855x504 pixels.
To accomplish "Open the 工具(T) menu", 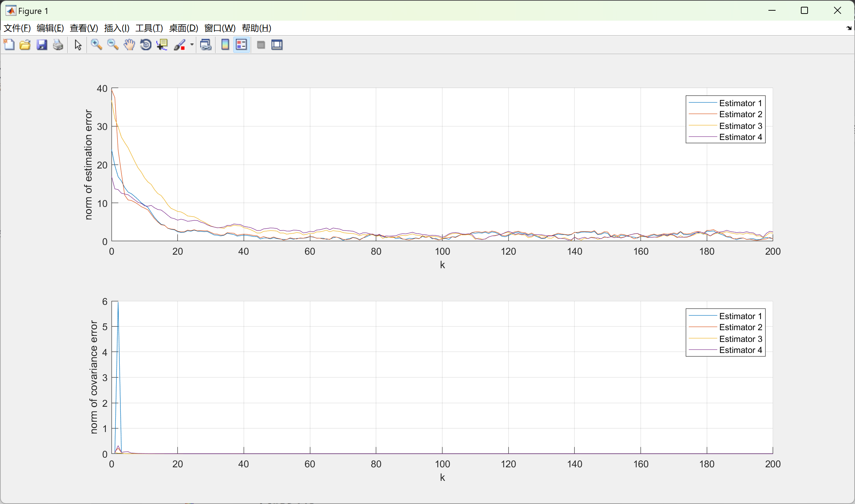I will (x=149, y=28).
